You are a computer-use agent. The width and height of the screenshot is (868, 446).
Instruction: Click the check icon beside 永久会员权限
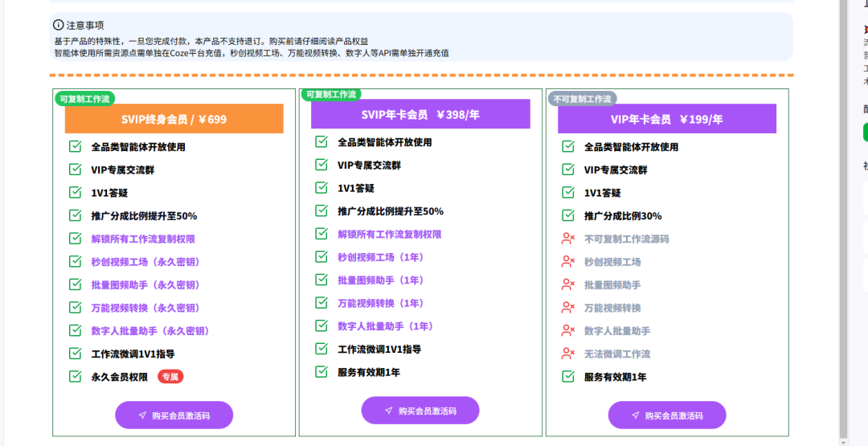(76, 376)
